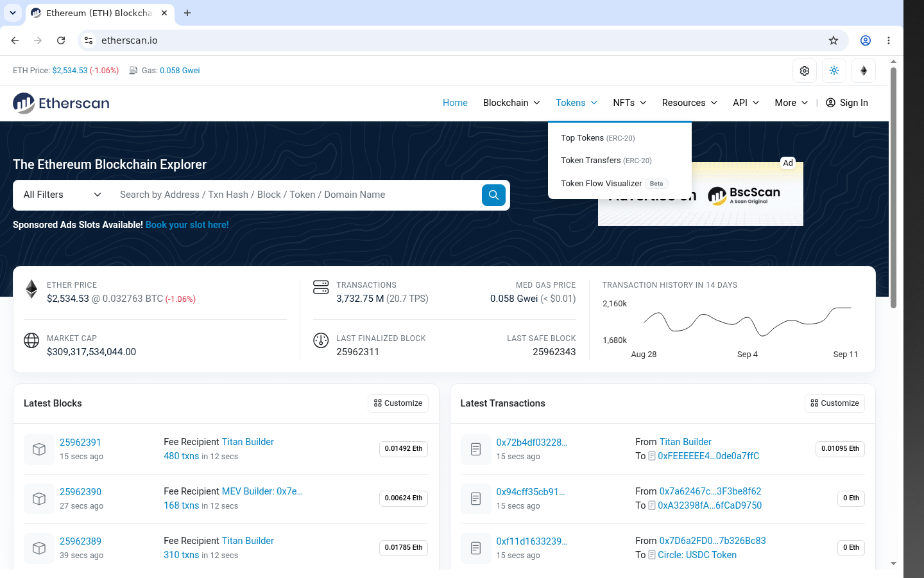Viewport: 924px width, 578px height.
Task: Click the blue search magnifier button
Action: [493, 195]
